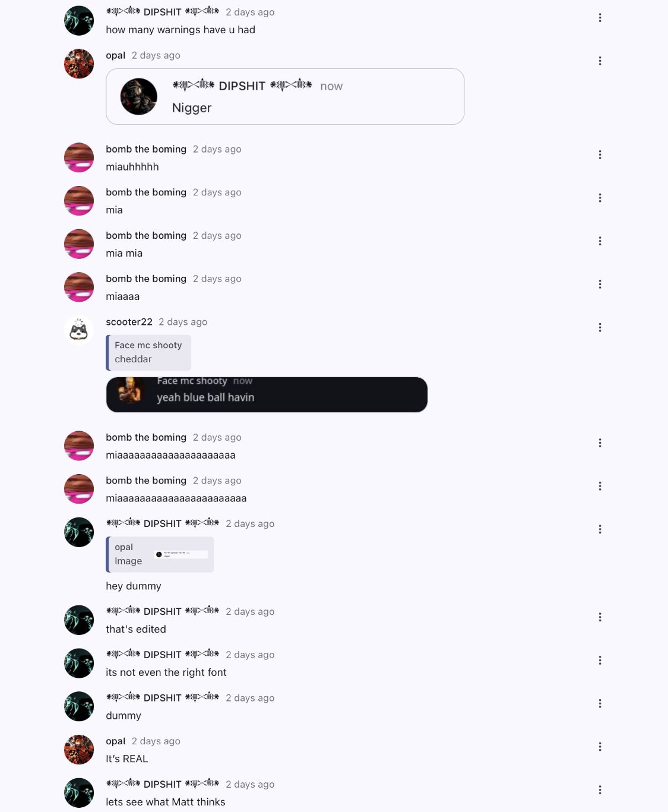Open three-dot menu on 'It's REAL' message
This screenshot has height=812, width=668.
click(x=600, y=747)
